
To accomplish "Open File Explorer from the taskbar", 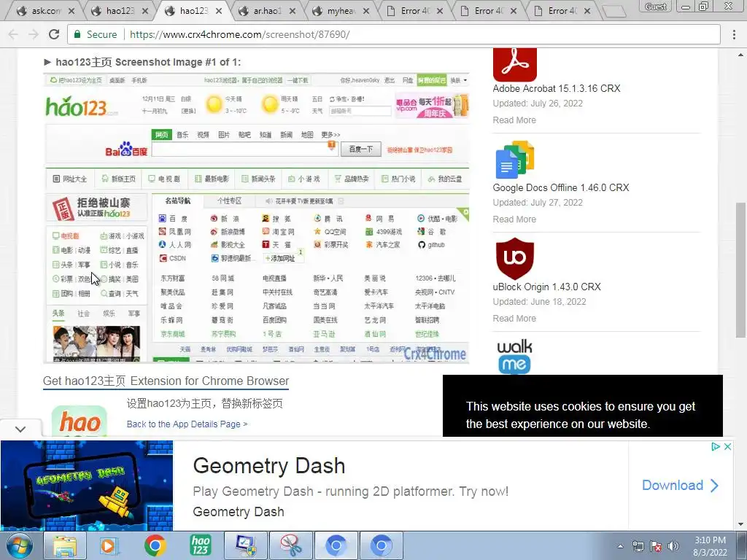I will coord(65,545).
